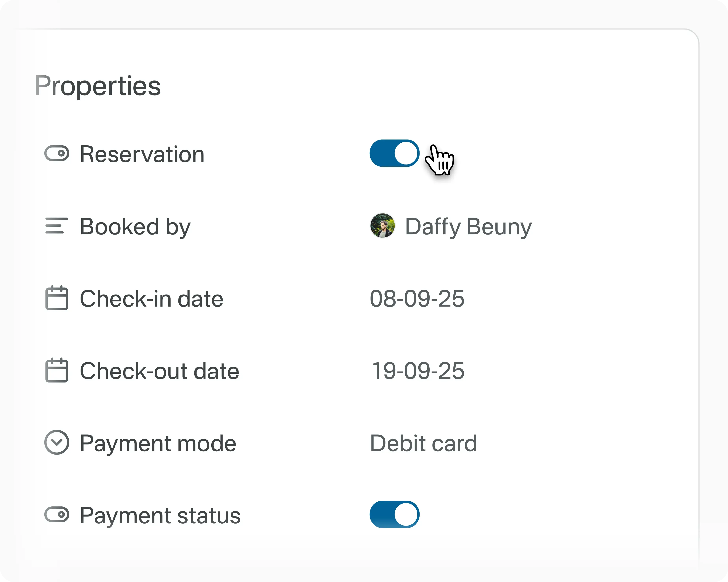Disable the Payment status switch
Screen dimensions: 728x582
tap(394, 515)
